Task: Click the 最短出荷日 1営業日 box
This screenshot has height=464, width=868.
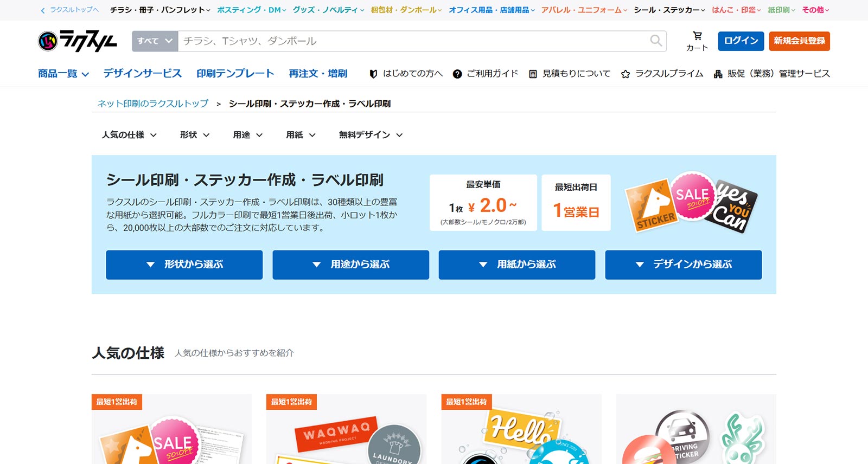Action: point(576,203)
